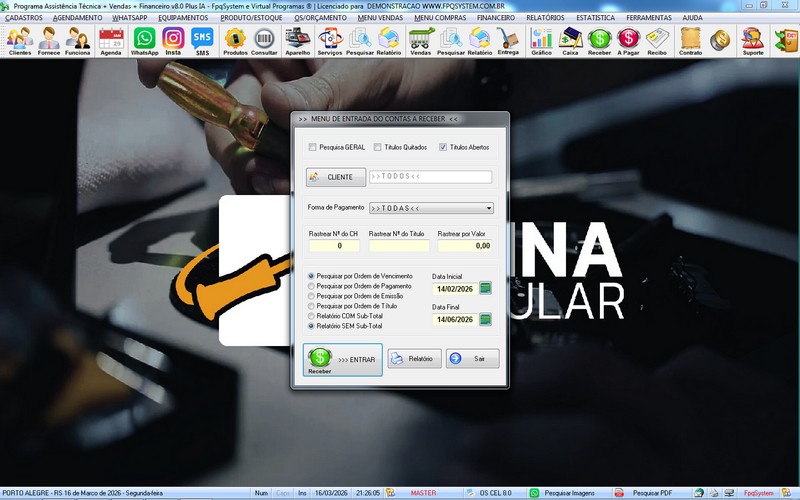Screen dimensions: 800x500
Task: Open the Serviços icon
Action: (330, 41)
